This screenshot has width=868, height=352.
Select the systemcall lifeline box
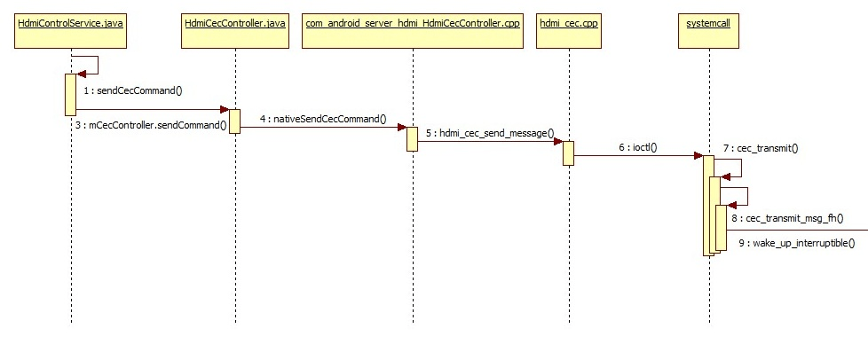pos(708,32)
